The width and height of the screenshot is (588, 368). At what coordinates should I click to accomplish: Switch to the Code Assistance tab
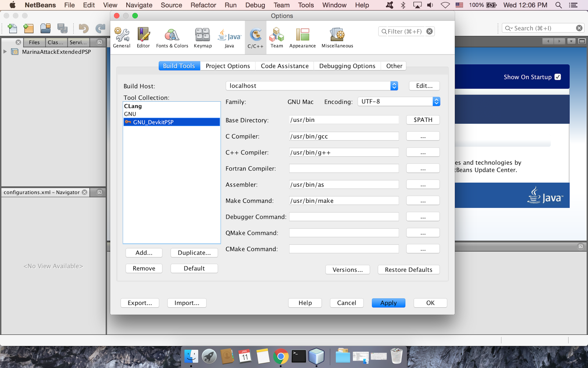285,66
